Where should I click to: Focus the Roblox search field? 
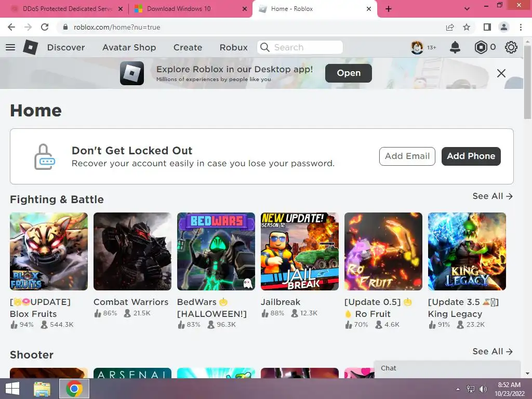point(300,47)
